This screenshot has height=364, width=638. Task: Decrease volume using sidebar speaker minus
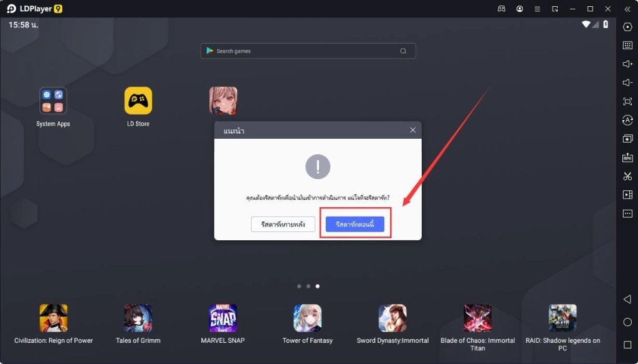click(x=627, y=83)
